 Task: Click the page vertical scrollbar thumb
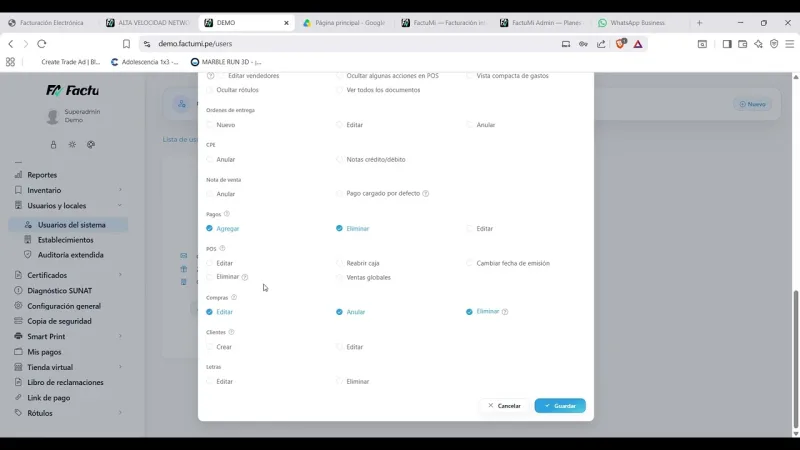(x=795, y=360)
